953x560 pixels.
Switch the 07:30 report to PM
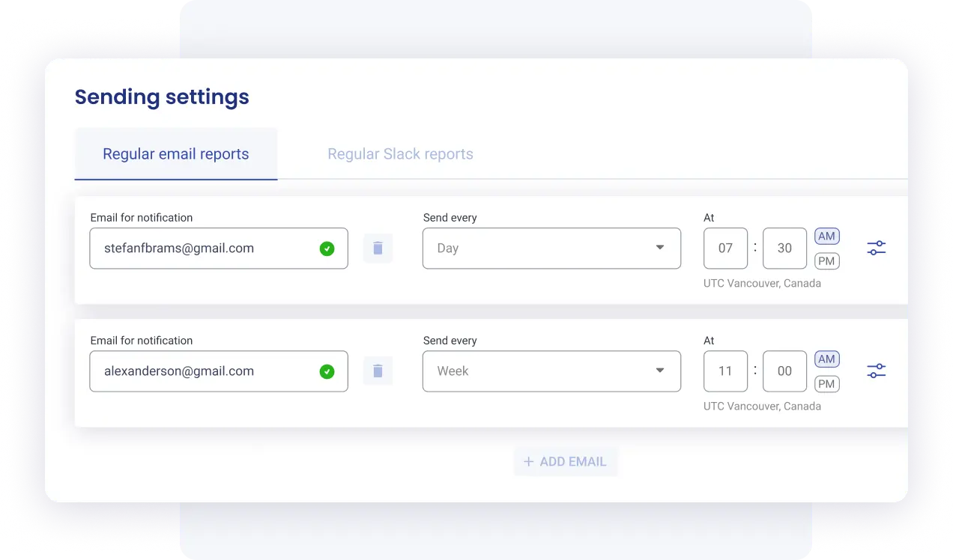click(826, 261)
